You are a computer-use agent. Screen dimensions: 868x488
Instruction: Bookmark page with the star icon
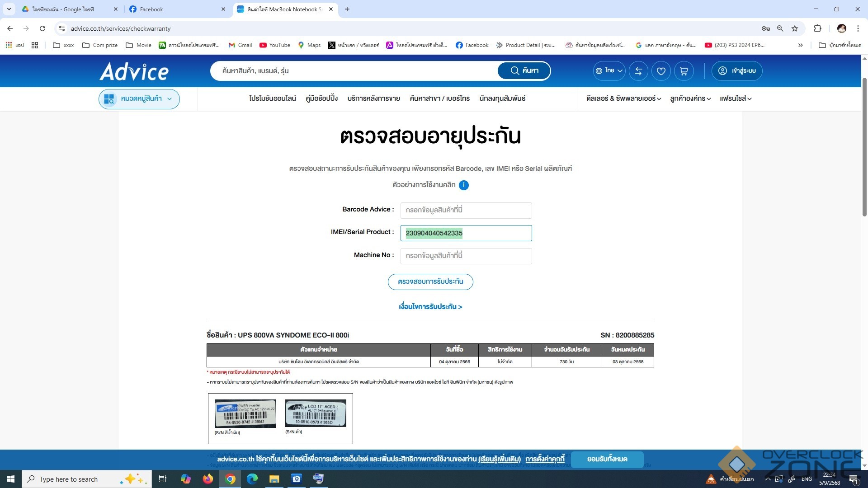pyautogui.click(x=795, y=28)
